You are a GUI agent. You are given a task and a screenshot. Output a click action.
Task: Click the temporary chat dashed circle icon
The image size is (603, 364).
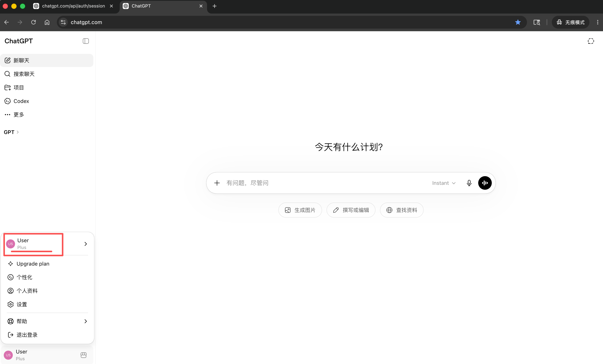[x=591, y=41]
